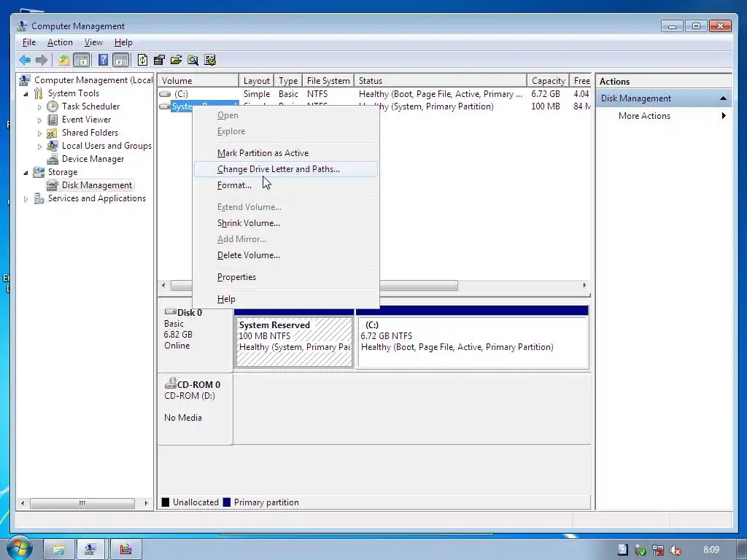Click the gray Forward arrow in the toolbar
This screenshot has height=560, width=747.
42,60
